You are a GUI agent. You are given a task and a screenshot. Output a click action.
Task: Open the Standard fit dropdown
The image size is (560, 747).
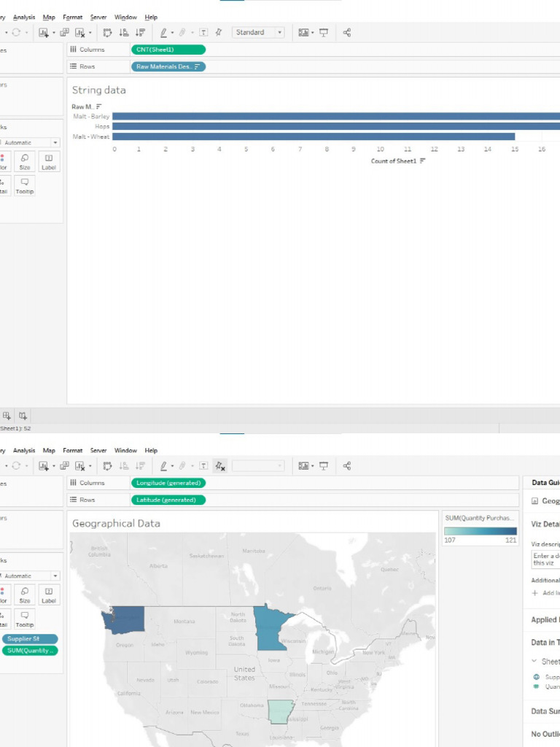click(x=258, y=32)
